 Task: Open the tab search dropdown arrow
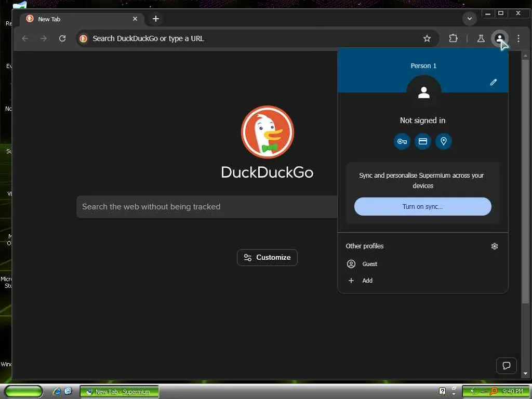pos(470,19)
